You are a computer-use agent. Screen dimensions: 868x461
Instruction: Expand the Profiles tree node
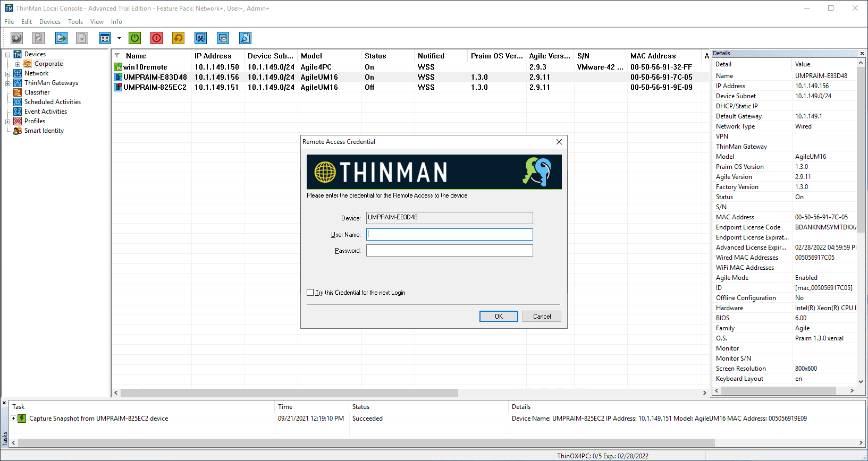pos(8,121)
